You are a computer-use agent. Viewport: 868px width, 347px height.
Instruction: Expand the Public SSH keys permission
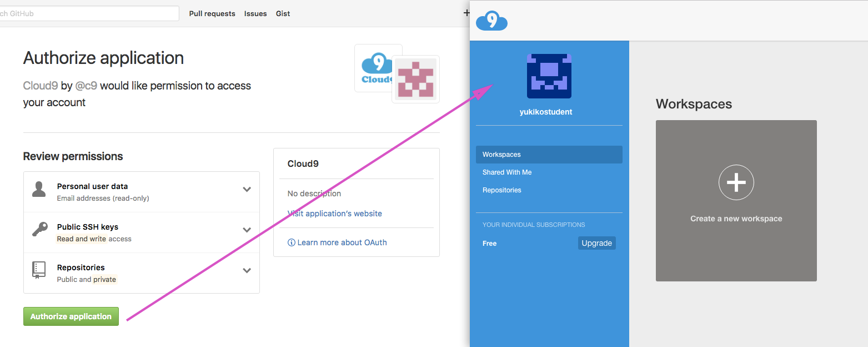coord(247,230)
